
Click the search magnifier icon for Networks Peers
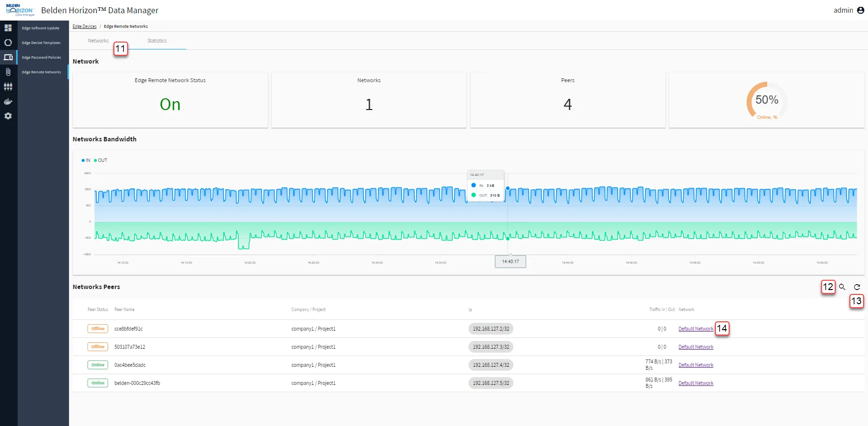842,287
